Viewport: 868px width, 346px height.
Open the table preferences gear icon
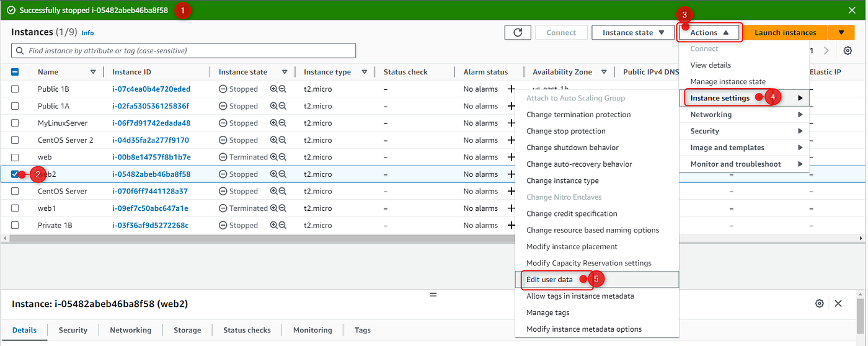tap(848, 51)
